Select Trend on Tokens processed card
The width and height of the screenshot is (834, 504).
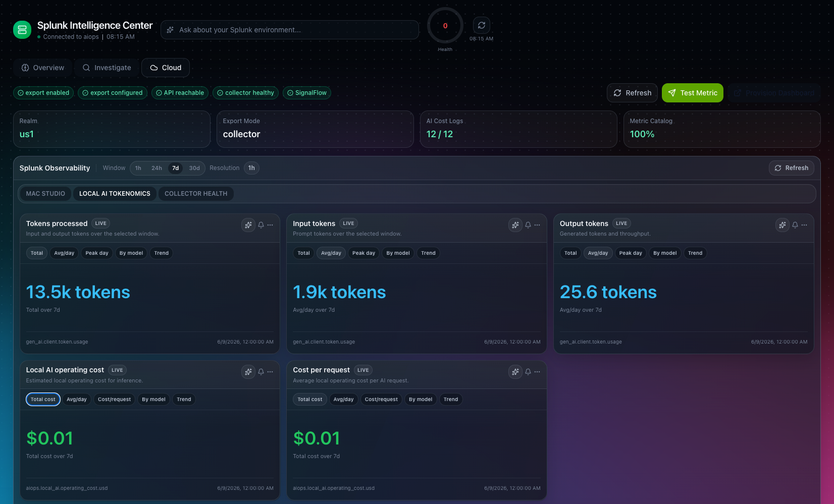coord(162,253)
